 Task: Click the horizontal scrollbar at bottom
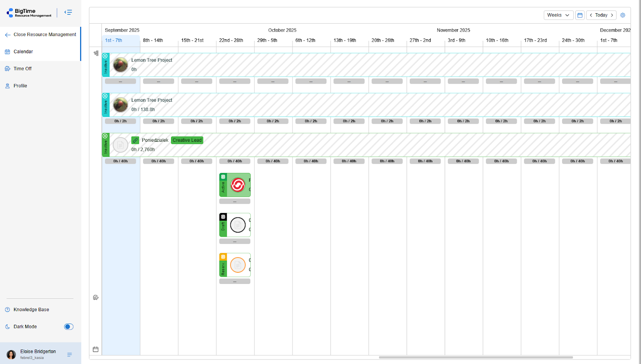click(476, 357)
